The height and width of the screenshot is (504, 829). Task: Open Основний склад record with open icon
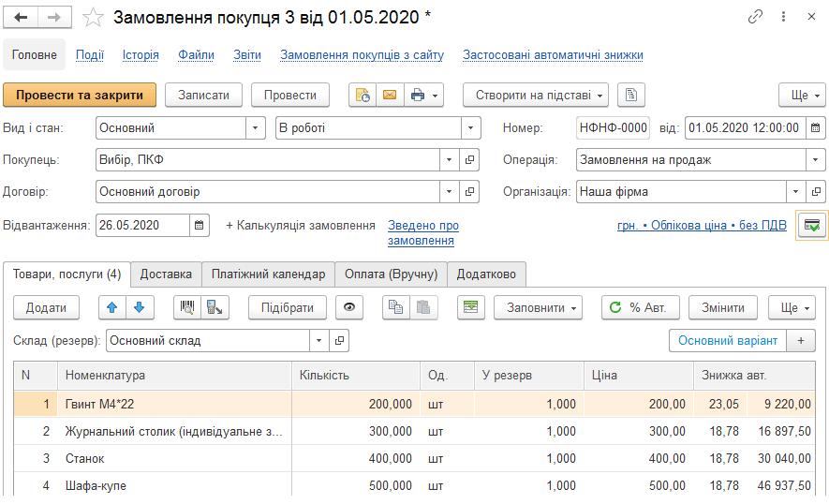339,341
